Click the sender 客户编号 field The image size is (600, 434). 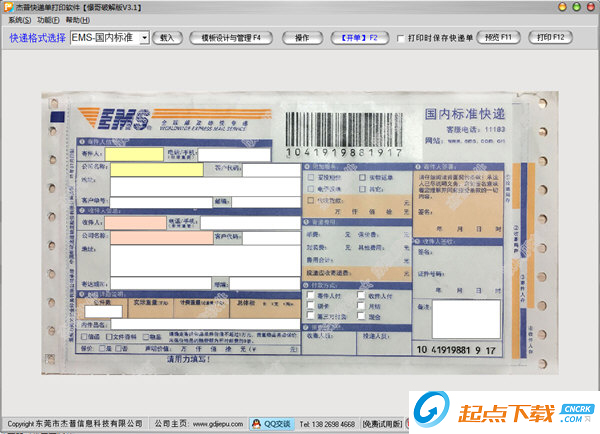161,202
